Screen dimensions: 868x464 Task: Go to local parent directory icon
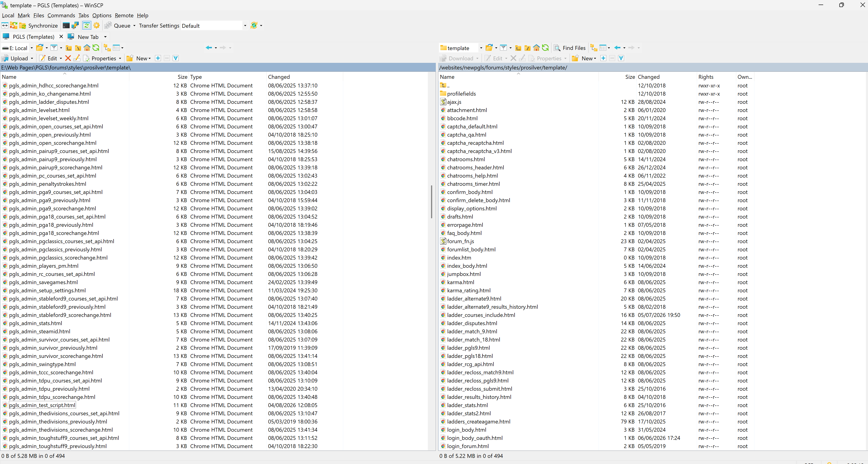(x=69, y=48)
